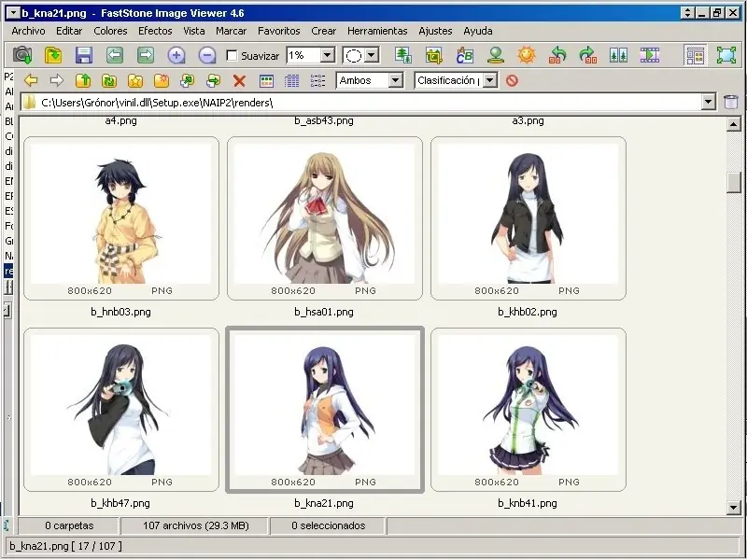Go up one folder level
The width and height of the screenshot is (747, 560).
[x=82, y=80]
